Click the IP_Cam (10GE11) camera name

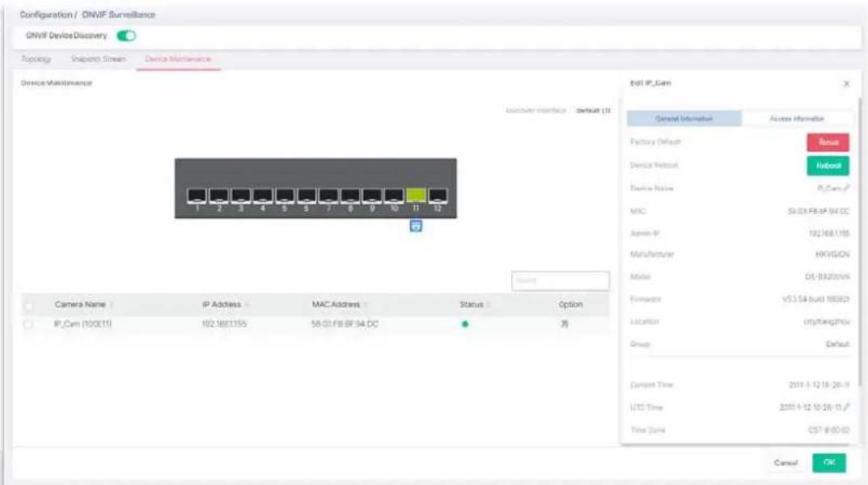pos(83,324)
